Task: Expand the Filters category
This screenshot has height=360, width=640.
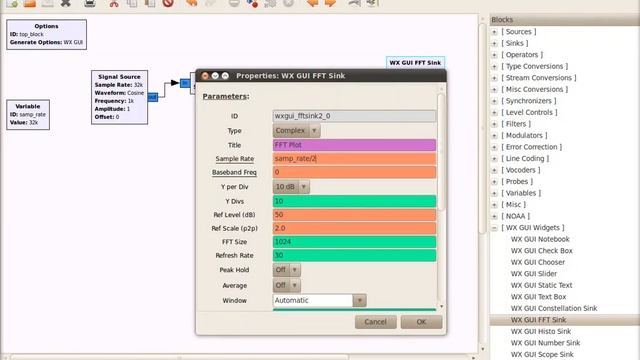Action: pos(494,124)
